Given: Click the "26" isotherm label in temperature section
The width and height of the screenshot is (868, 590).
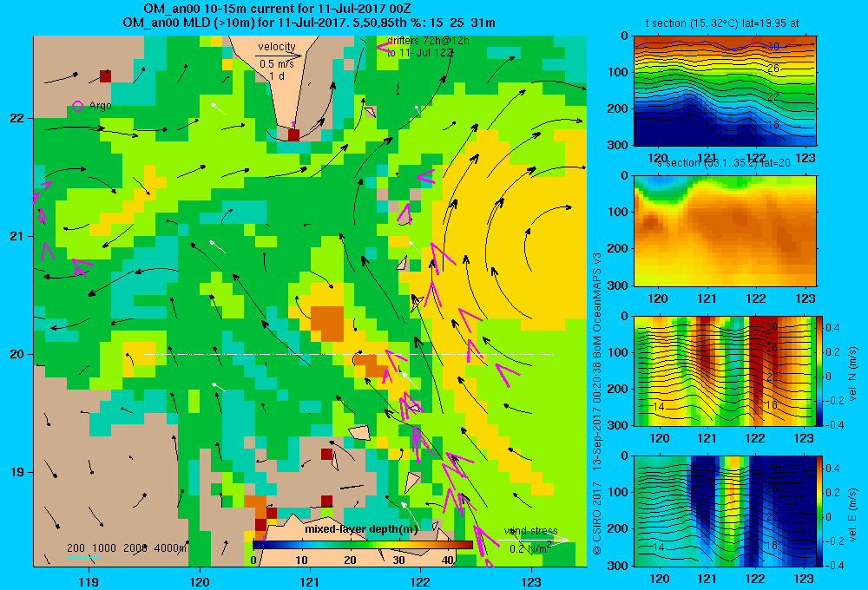Looking at the screenshot, I should click(773, 69).
